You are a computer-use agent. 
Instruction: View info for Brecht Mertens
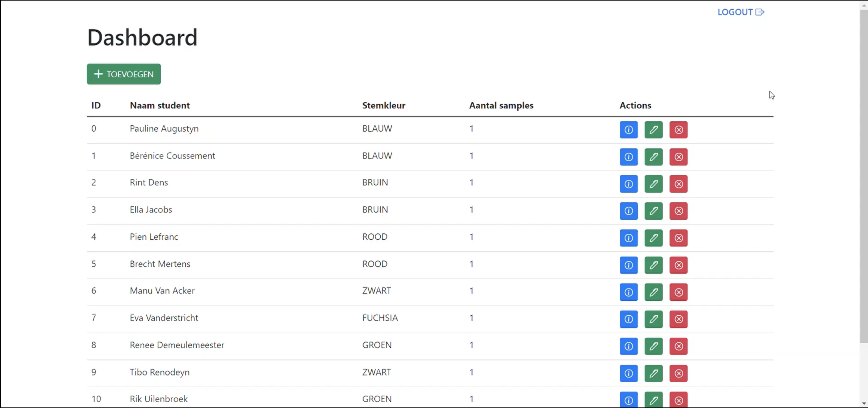[x=628, y=265]
